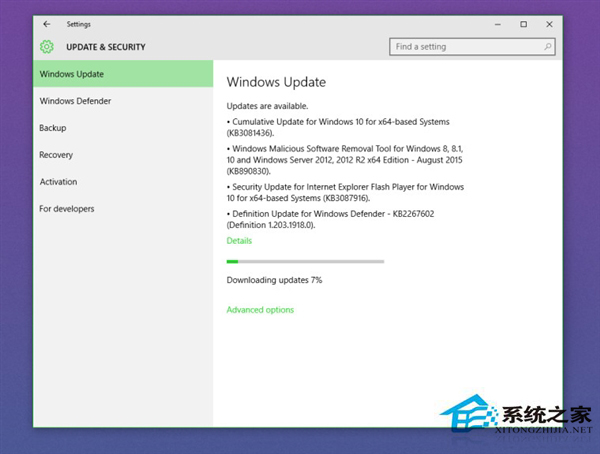The image size is (600, 454).
Task: Go back with the arrow icon
Action: pyautogui.click(x=47, y=24)
